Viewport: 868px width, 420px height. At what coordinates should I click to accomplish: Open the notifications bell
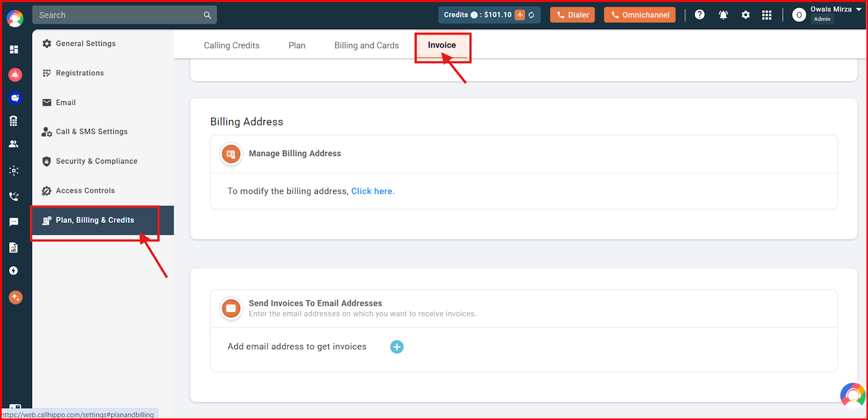click(723, 15)
